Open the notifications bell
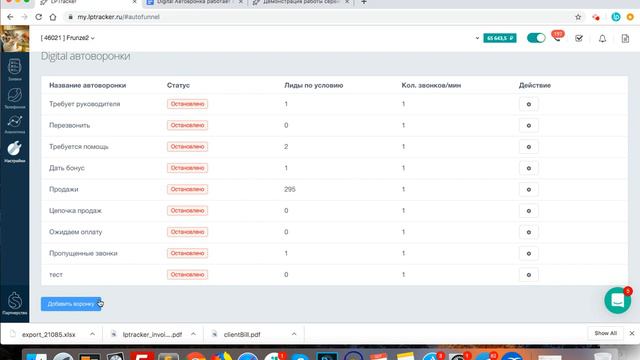This screenshot has width=640, height=360. point(602,38)
